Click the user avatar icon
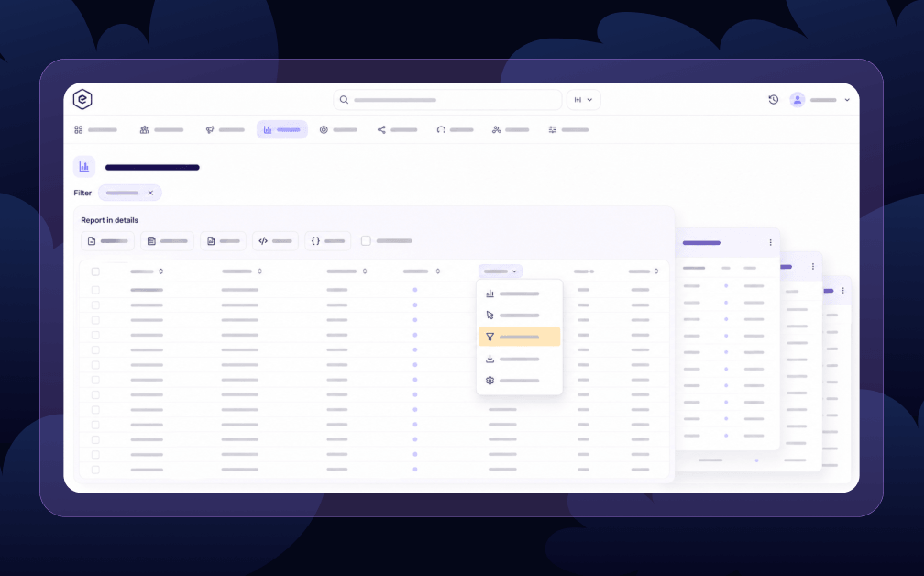This screenshot has height=576, width=924. click(x=797, y=100)
